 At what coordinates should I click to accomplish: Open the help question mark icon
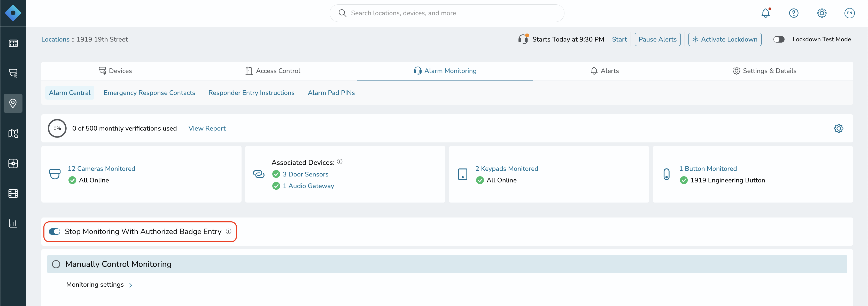point(794,13)
